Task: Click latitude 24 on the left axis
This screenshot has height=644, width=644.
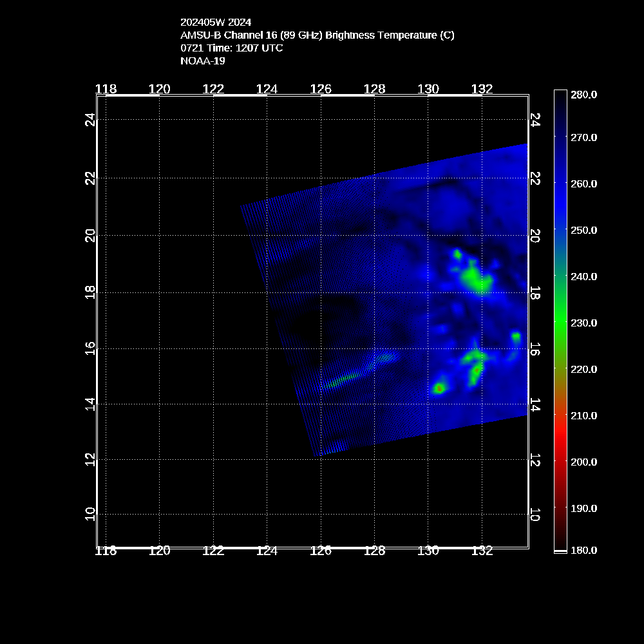Action: pyautogui.click(x=90, y=120)
